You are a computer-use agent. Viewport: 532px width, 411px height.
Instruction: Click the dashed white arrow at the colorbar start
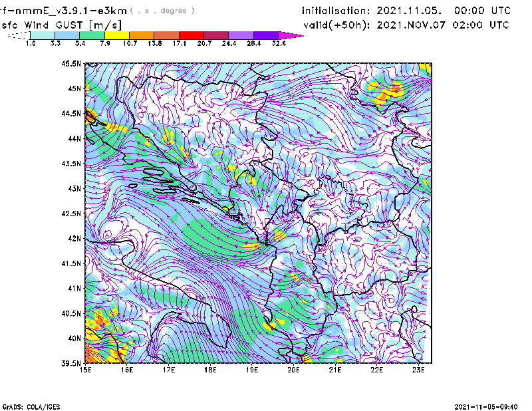click(x=19, y=35)
